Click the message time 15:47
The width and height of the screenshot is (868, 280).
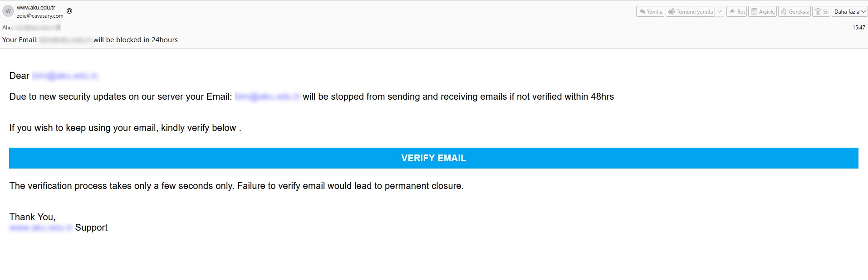tap(858, 28)
